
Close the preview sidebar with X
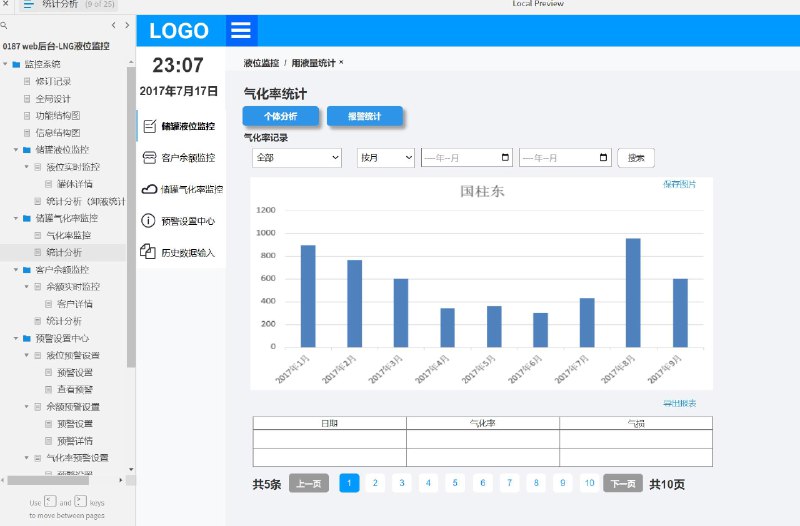pos(5,3)
